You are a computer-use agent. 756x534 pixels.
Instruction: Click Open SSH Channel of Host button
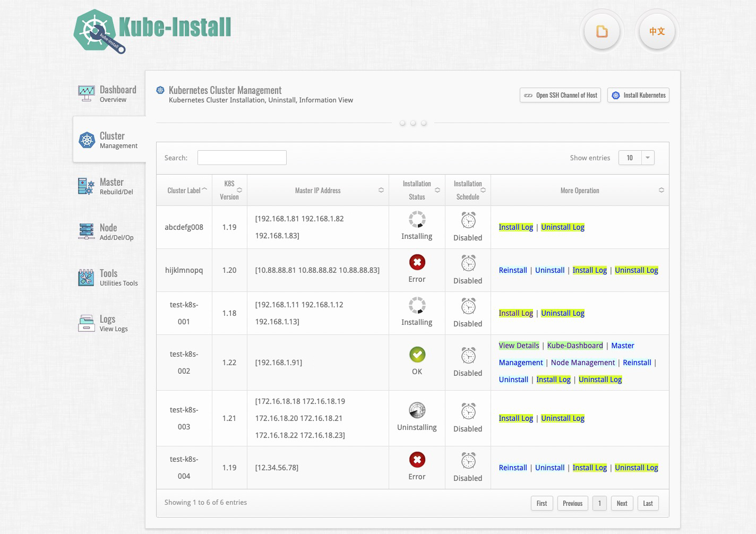(560, 95)
